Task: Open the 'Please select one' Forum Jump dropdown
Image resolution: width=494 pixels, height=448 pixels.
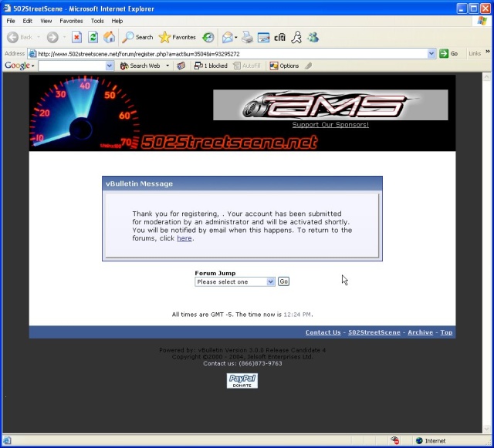Action: point(235,281)
